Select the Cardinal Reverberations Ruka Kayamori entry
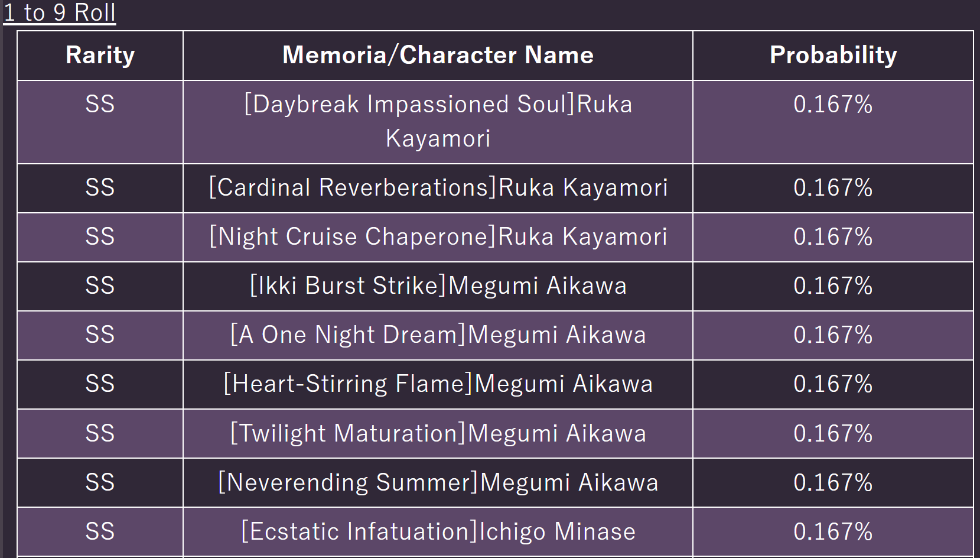This screenshot has height=558, width=980. (x=438, y=188)
